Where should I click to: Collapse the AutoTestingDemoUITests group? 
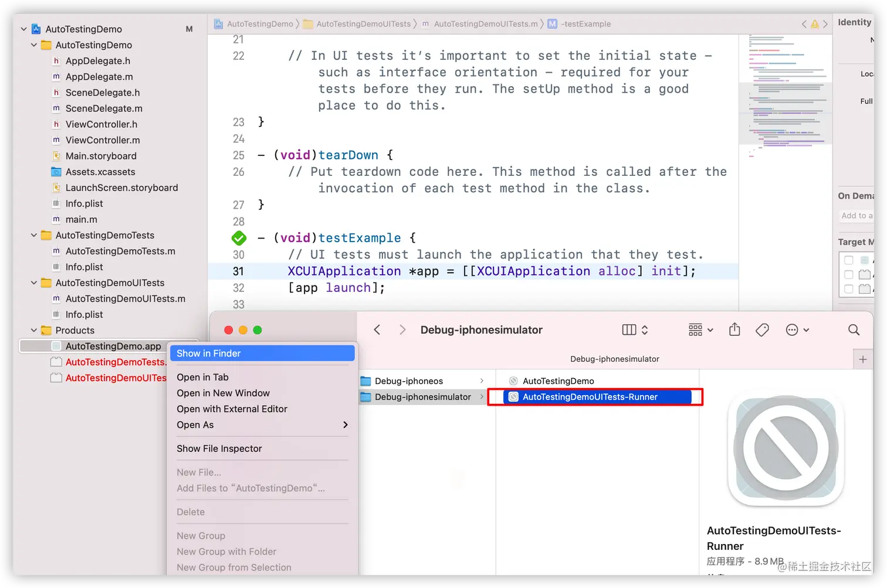coord(33,283)
